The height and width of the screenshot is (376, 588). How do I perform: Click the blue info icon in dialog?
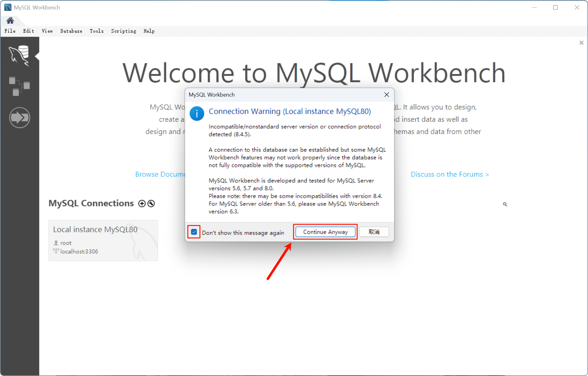[197, 114]
